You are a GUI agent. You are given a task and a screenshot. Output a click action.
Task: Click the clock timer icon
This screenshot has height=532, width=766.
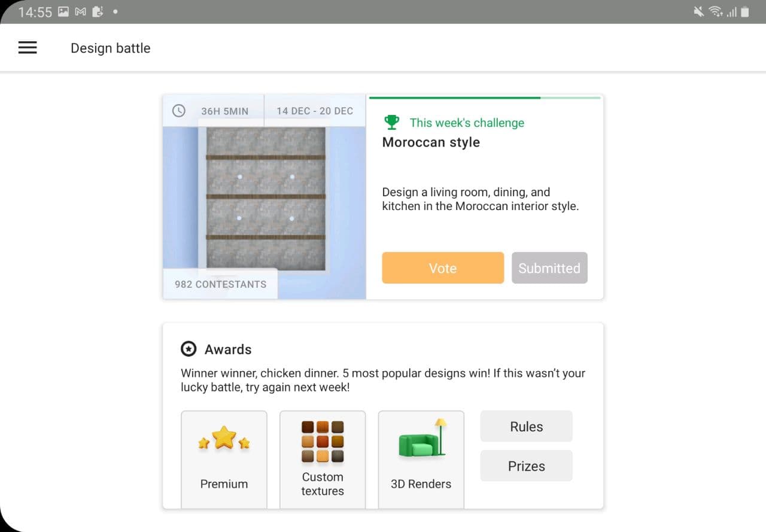pyautogui.click(x=178, y=111)
